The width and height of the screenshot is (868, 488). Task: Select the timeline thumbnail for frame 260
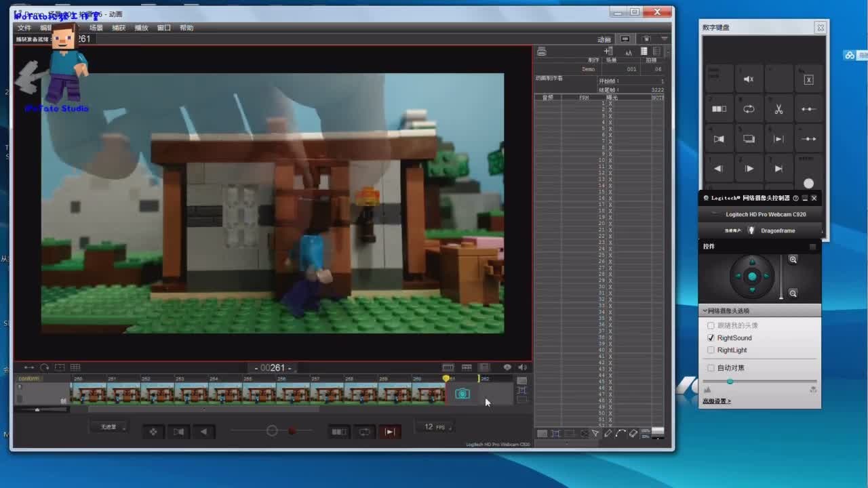[429, 393]
